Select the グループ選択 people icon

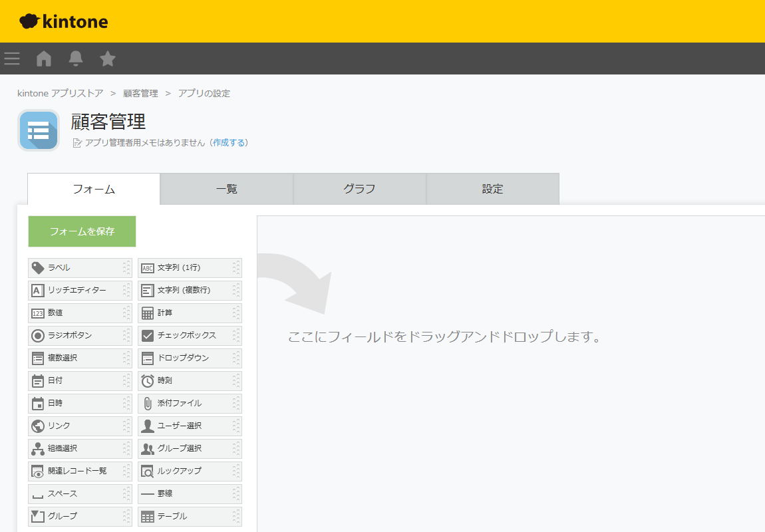click(x=147, y=449)
